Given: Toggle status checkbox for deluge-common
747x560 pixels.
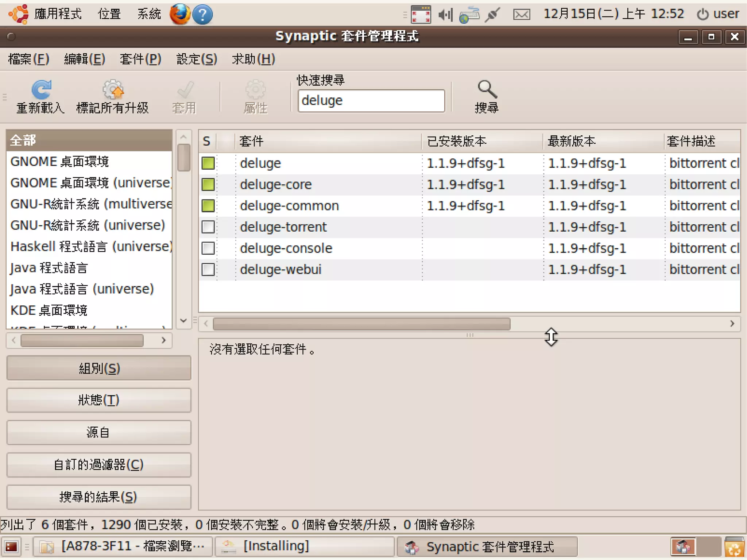Looking at the screenshot, I should [208, 205].
